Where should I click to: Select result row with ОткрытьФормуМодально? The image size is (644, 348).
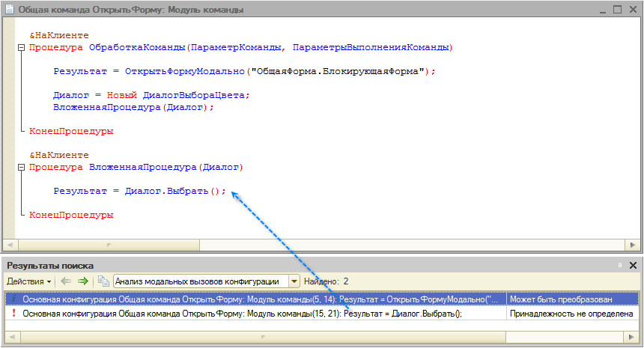(255, 299)
